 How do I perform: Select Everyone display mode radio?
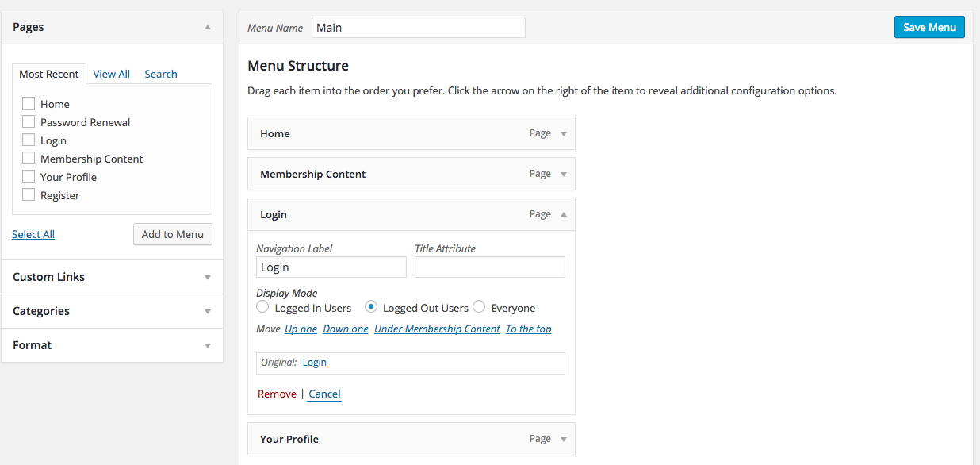(x=479, y=307)
